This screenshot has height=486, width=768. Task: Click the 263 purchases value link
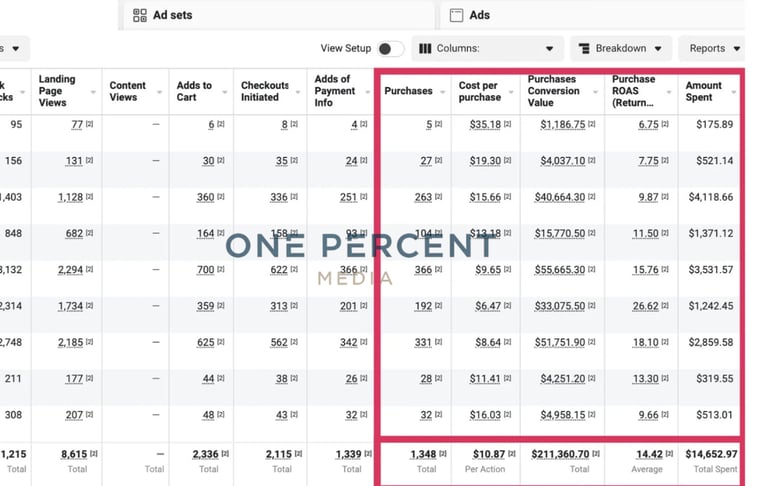423,198
